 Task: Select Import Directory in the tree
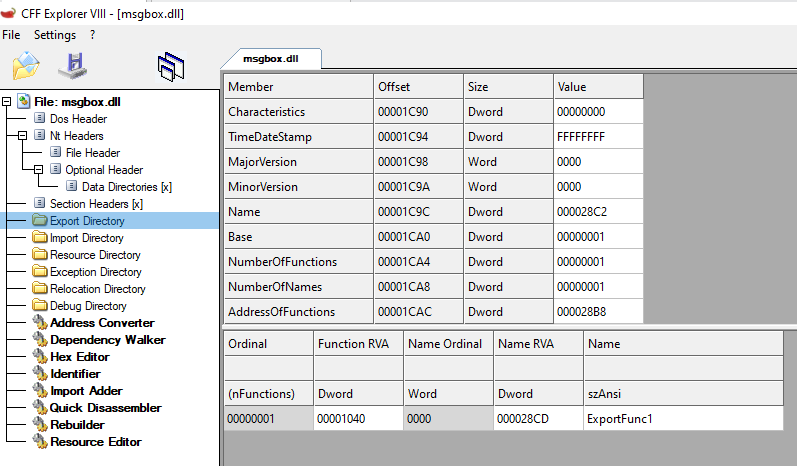[x=86, y=238]
